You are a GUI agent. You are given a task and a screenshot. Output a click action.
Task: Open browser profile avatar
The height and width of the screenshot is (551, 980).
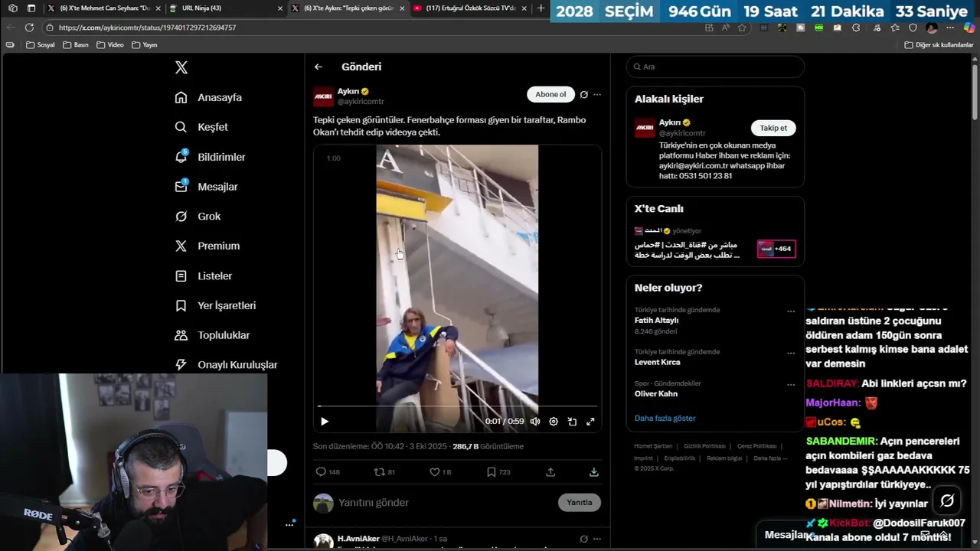click(932, 28)
